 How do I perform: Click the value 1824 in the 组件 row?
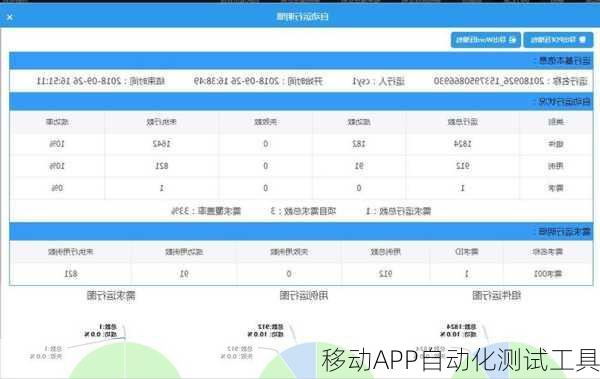tap(462, 144)
